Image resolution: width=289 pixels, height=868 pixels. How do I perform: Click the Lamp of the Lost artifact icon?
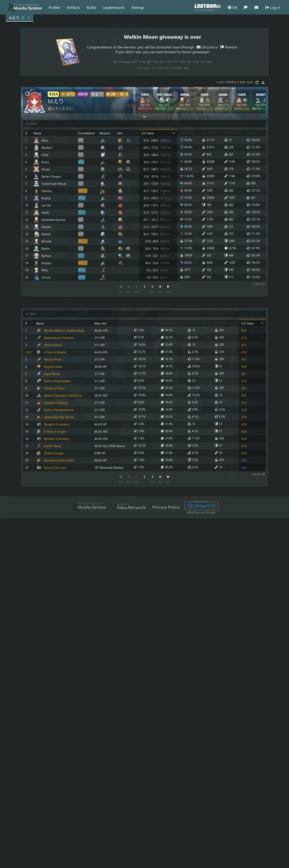point(39,468)
